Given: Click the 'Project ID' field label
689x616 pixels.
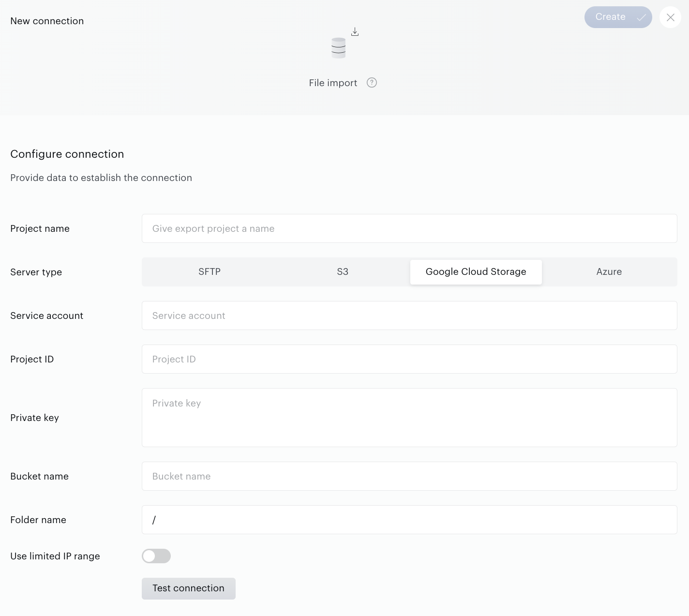Looking at the screenshot, I should [x=32, y=359].
